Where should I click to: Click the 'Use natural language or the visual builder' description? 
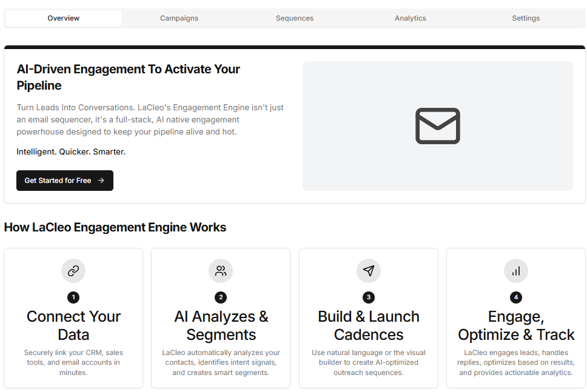pos(369,362)
